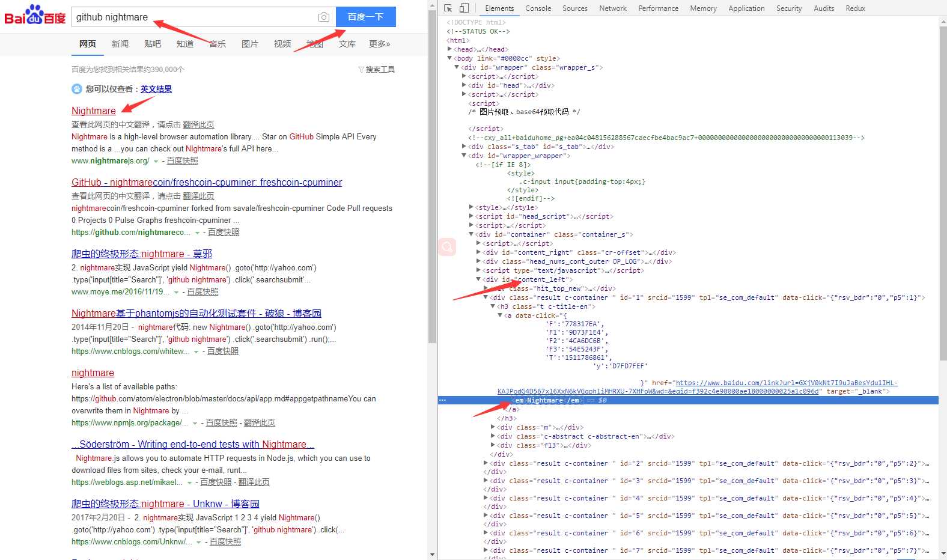Image resolution: width=947 pixels, height=560 pixels.
Task: Open dropdown arrow beside www.moye.me URL
Action: point(176,292)
